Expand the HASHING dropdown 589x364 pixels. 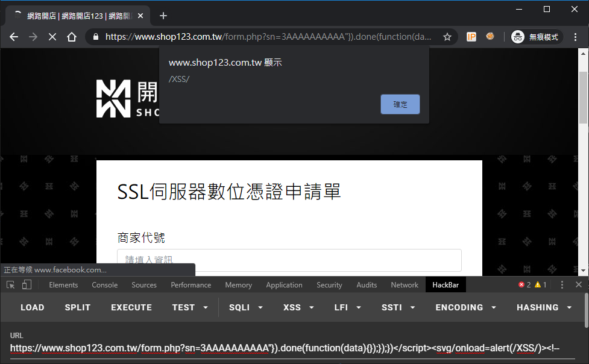(x=544, y=307)
